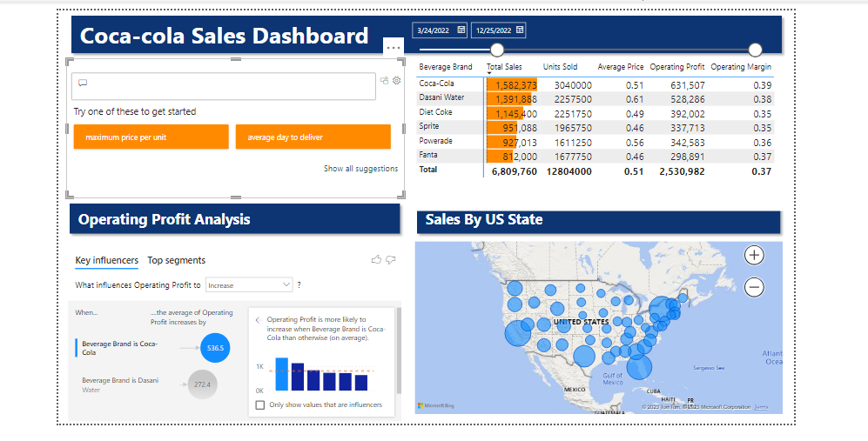The height and width of the screenshot is (441, 868).
Task: Sort by the Operating Profit column header
Action: tap(677, 66)
